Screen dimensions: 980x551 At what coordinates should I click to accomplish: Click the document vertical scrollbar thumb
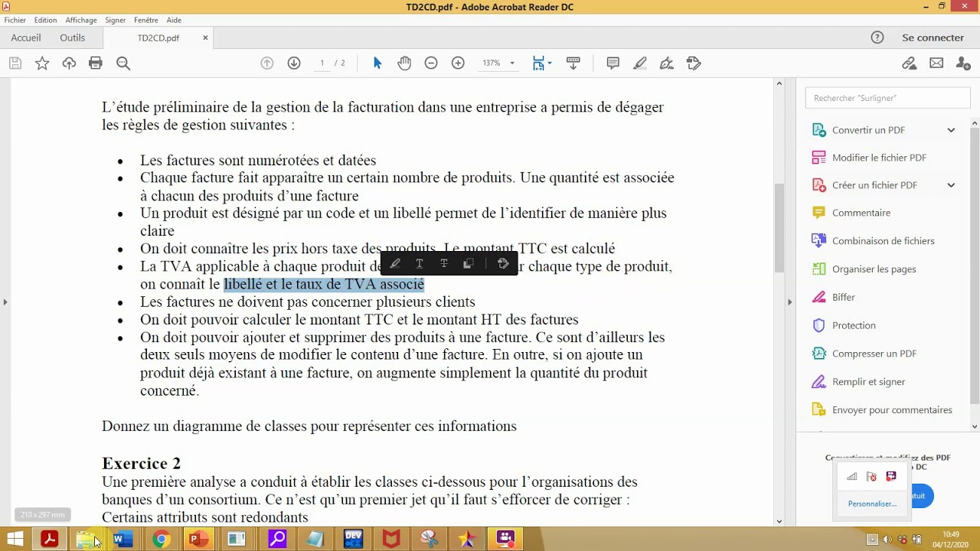[779, 228]
